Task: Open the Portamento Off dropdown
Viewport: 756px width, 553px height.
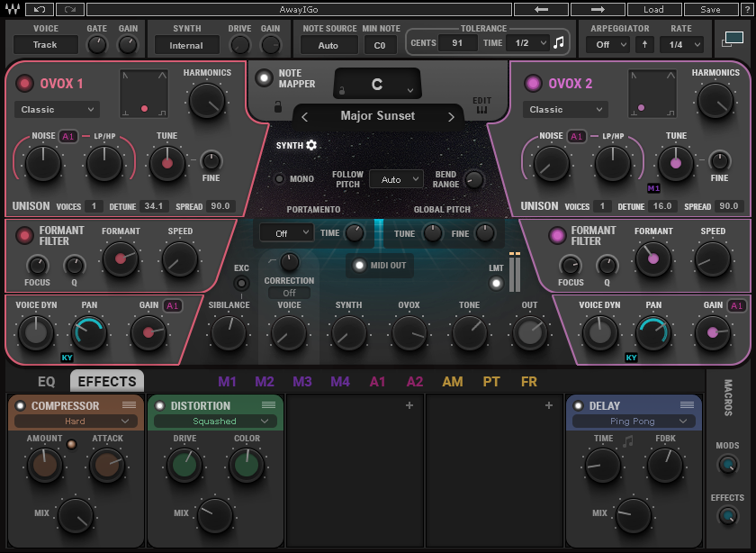Action: [x=287, y=233]
